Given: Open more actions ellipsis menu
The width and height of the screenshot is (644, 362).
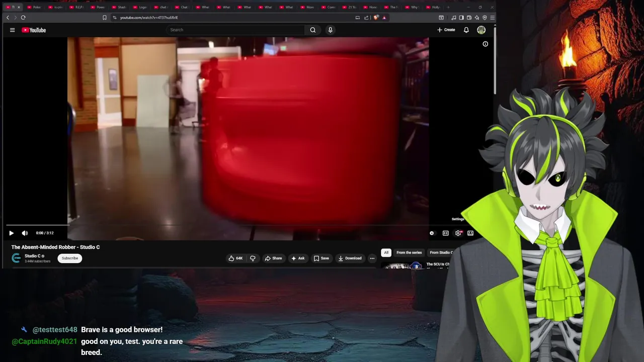Looking at the screenshot, I should [x=372, y=258].
